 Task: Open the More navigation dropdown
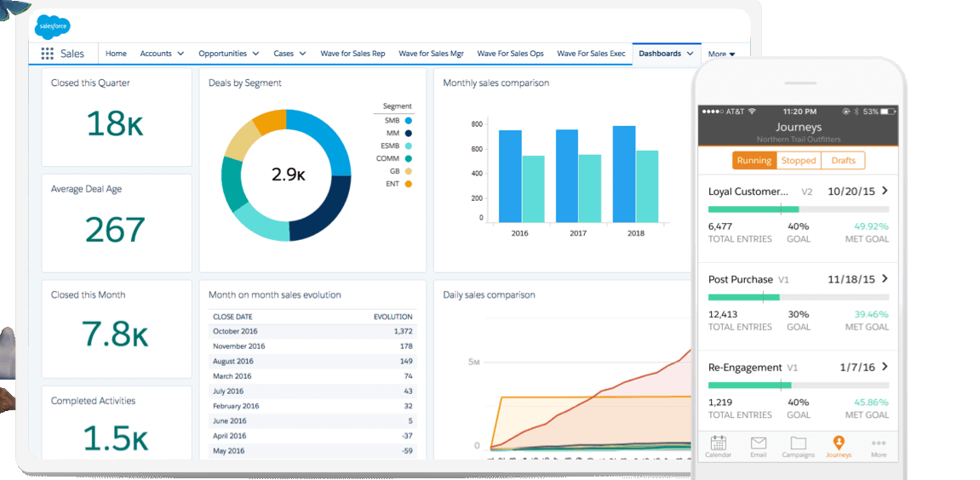[721, 54]
